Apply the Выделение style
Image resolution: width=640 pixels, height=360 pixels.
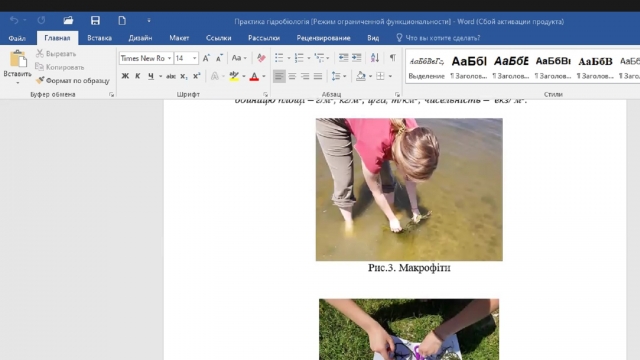click(427, 67)
